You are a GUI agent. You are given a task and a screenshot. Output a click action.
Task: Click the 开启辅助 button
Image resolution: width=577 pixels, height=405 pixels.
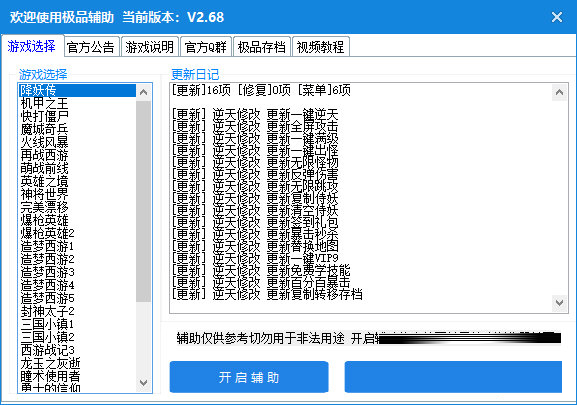249,377
